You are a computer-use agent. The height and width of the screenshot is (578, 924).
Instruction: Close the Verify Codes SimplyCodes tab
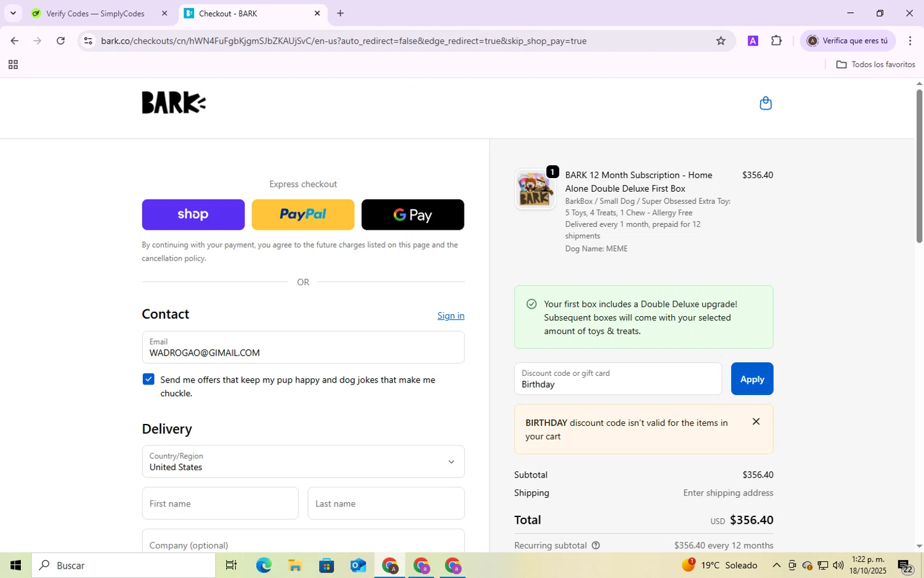pos(164,13)
